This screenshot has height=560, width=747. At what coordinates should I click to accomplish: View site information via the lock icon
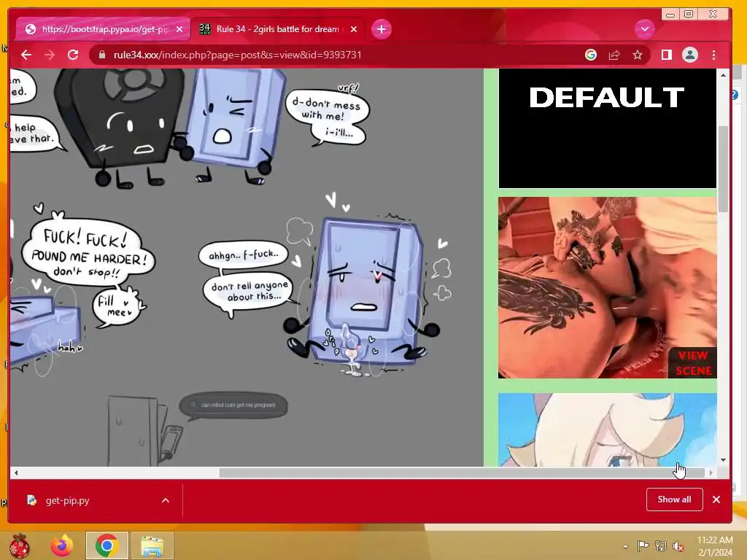point(101,55)
